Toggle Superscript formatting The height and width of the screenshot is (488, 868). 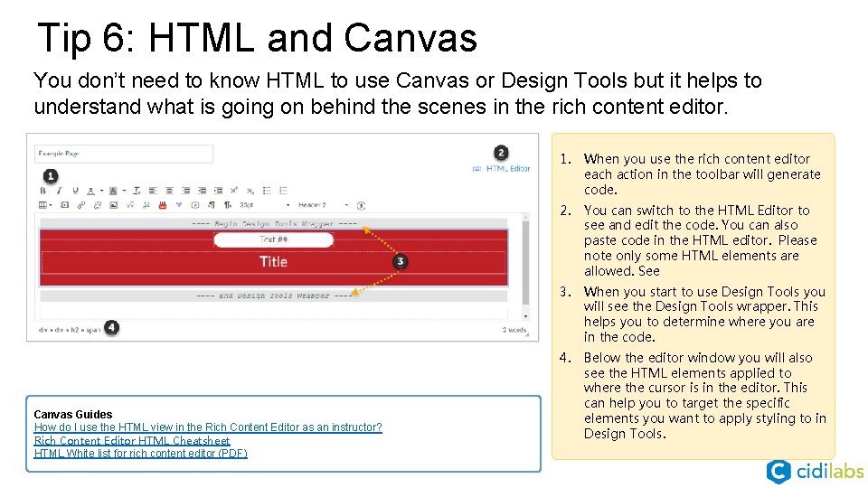pos(233,191)
